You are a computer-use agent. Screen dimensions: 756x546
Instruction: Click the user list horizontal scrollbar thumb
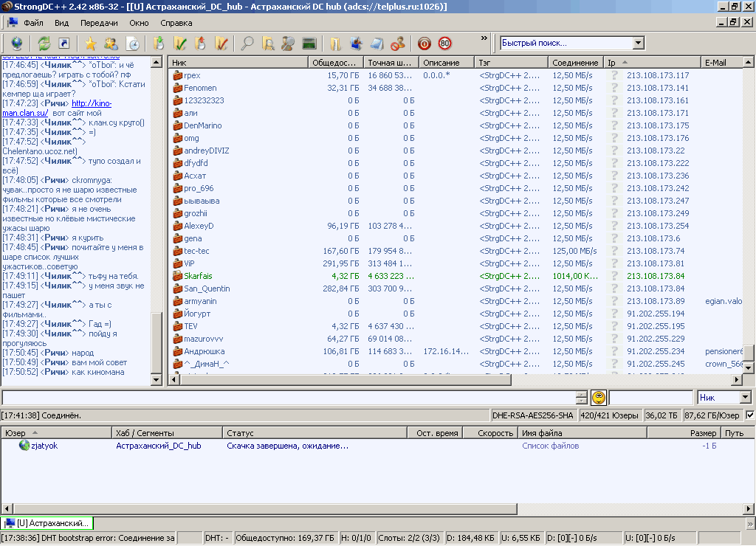[x=346, y=380]
